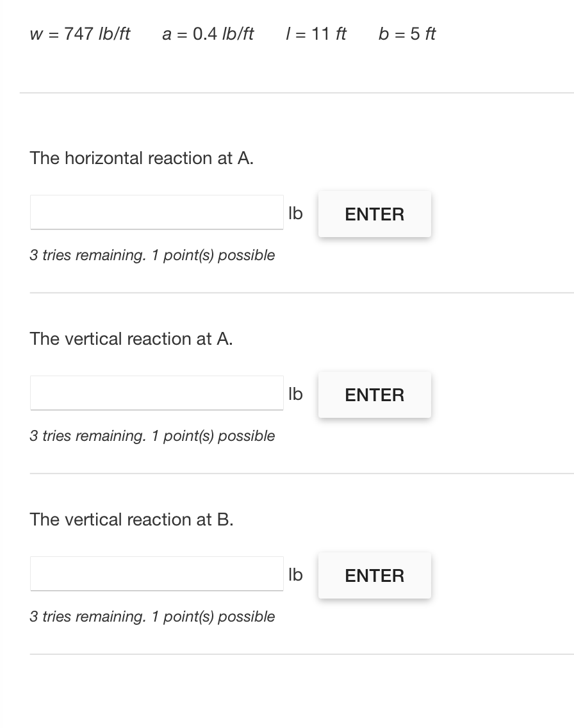Click the horizontal reaction at A answer field
574x728 pixels.
pyautogui.click(x=156, y=212)
